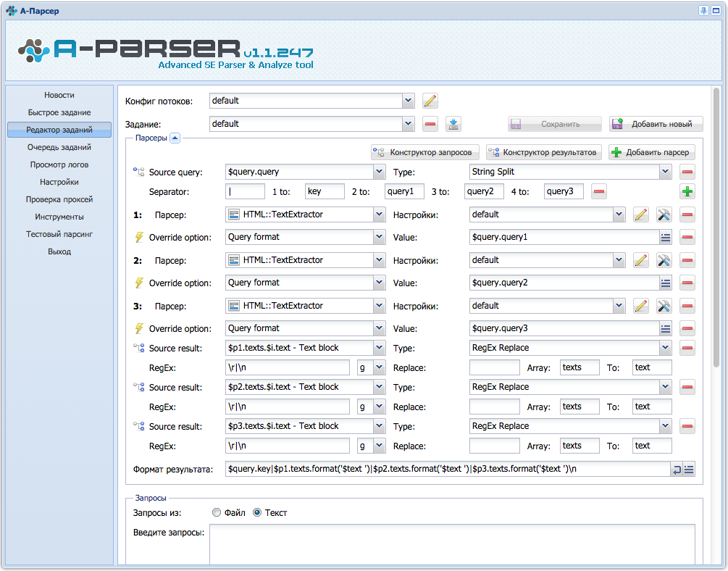Open the list icon in the result format field
This screenshot has height=571, width=728.
[689, 470]
